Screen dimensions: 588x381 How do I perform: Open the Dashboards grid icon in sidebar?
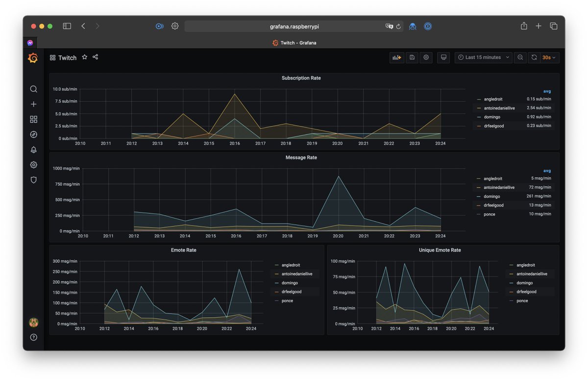[34, 119]
